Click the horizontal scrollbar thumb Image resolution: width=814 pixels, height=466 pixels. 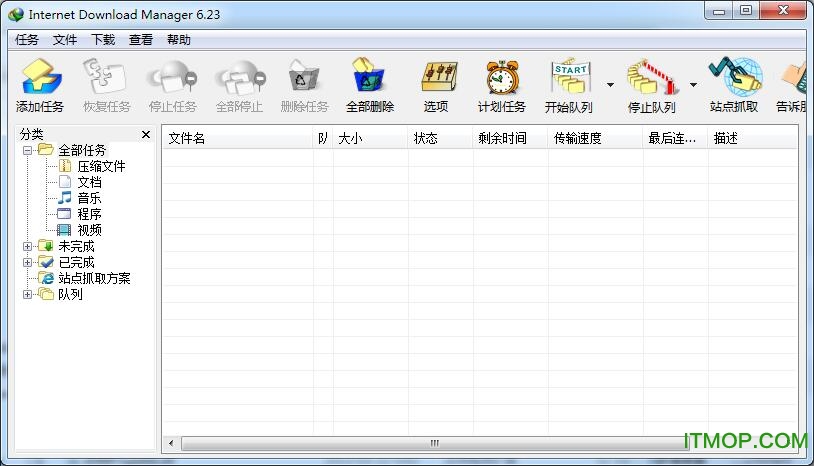435,444
